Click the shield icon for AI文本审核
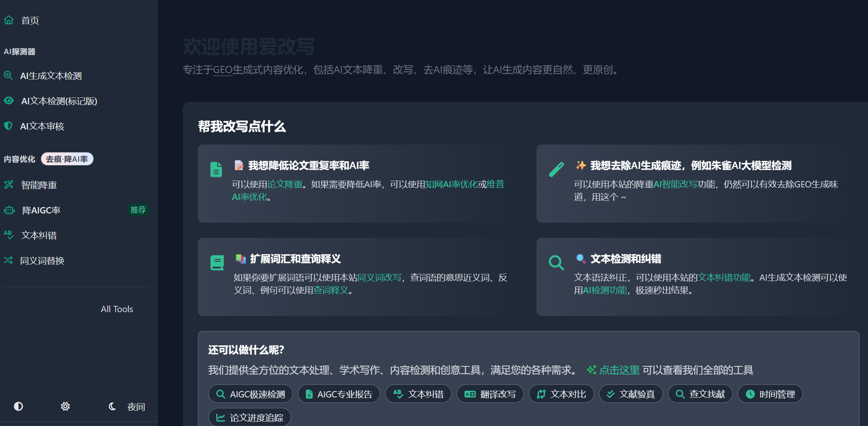 pos(8,126)
